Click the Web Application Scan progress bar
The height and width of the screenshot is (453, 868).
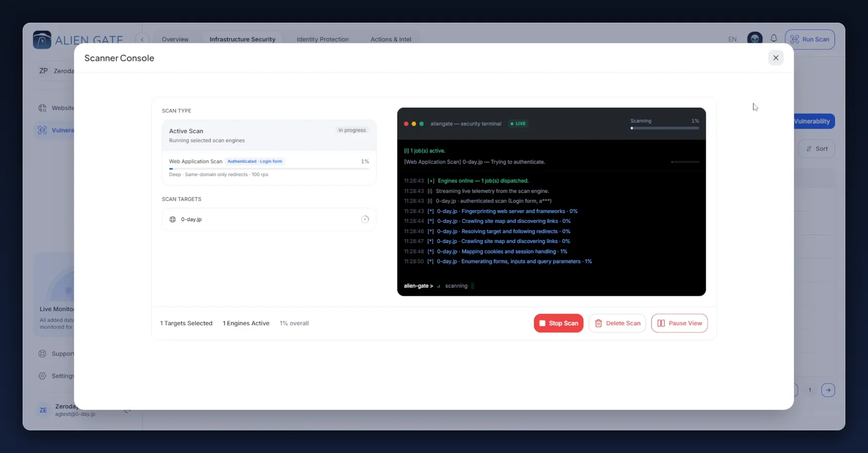coord(269,168)
